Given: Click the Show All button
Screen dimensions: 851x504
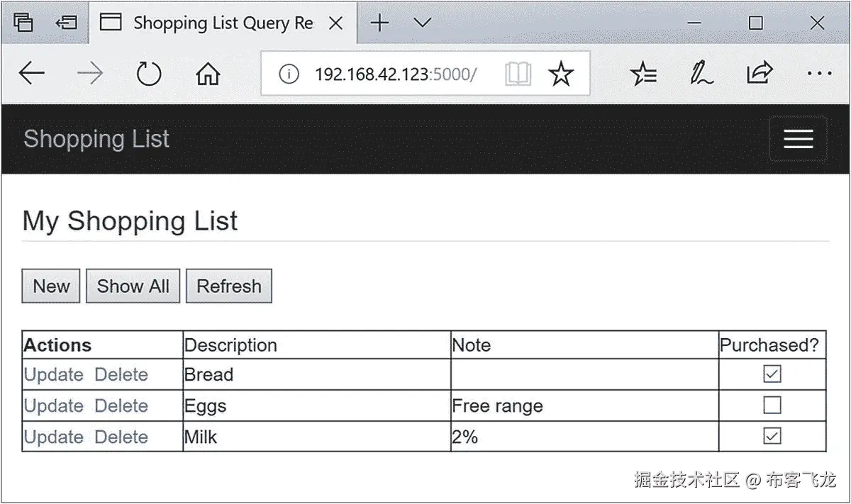Looking at the screenshot, I should pyautogui.click(x=133, y=286).
